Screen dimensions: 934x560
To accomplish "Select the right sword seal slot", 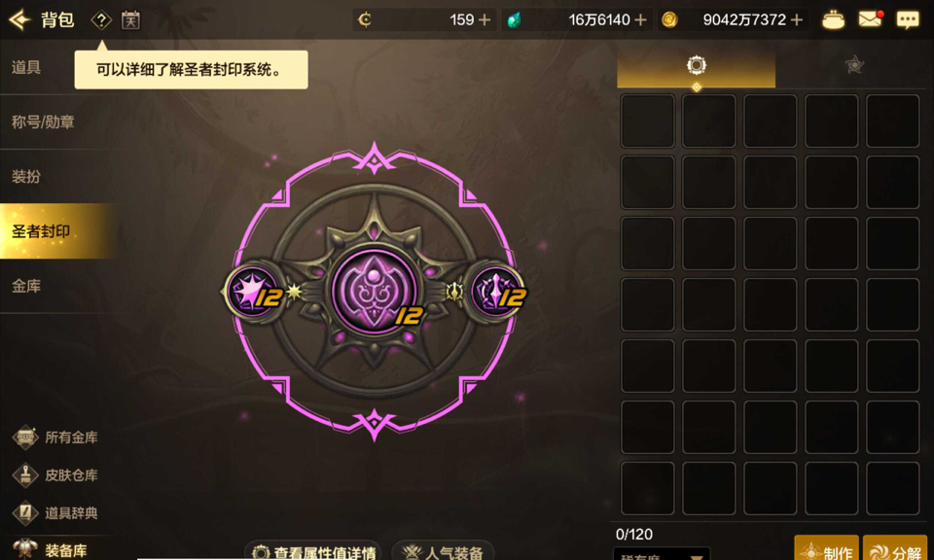I will pos(497,292).
